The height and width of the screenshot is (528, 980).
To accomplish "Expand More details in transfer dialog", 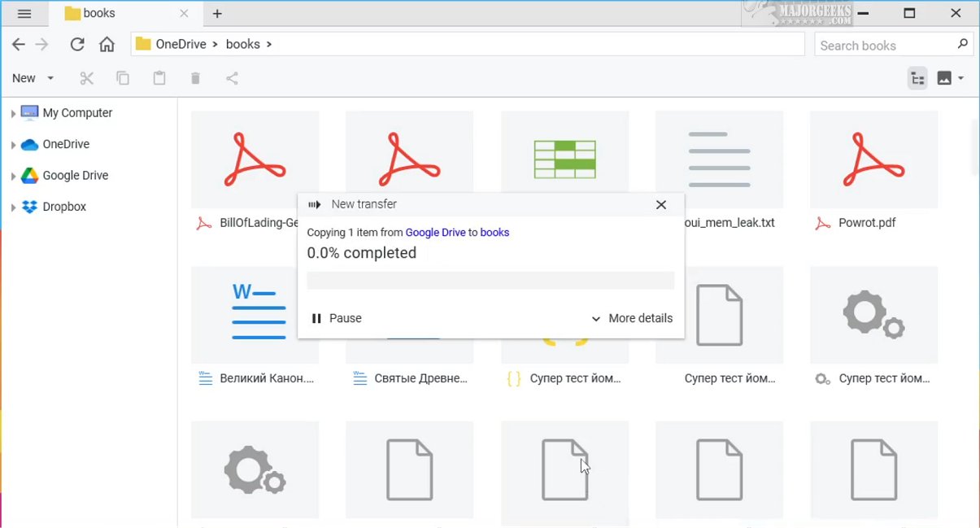I will pyautogui.click(x=632, y=318).
